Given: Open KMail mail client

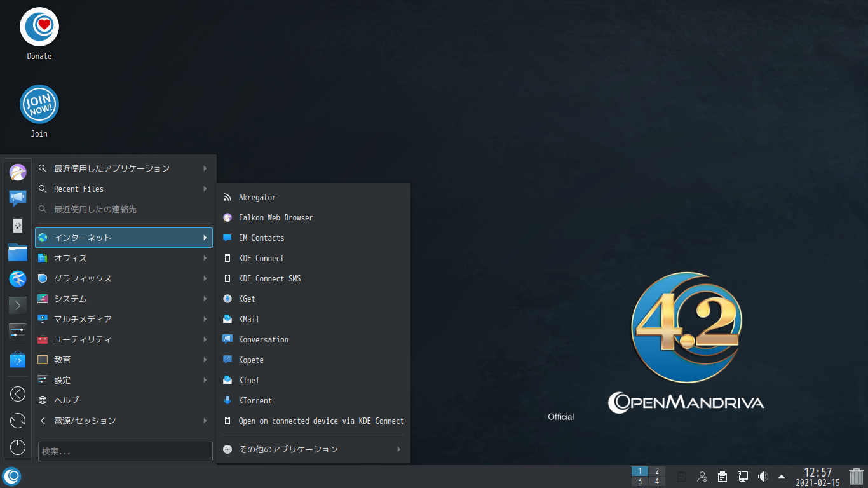Looking at the screenshot, I should (313, 320).
